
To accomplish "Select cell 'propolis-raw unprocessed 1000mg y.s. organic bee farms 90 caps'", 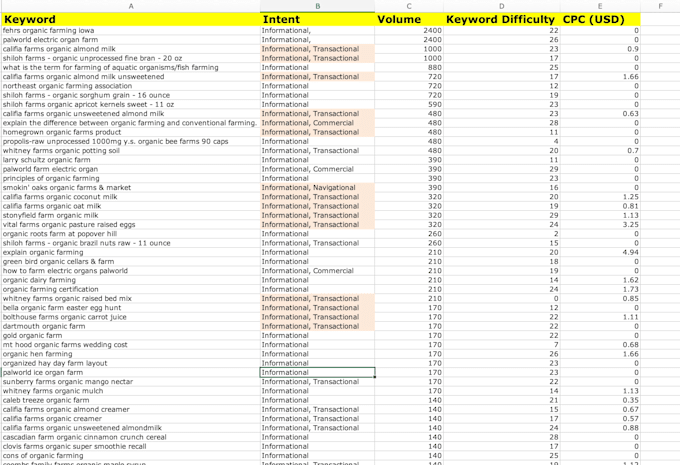I will click(131, 141).
